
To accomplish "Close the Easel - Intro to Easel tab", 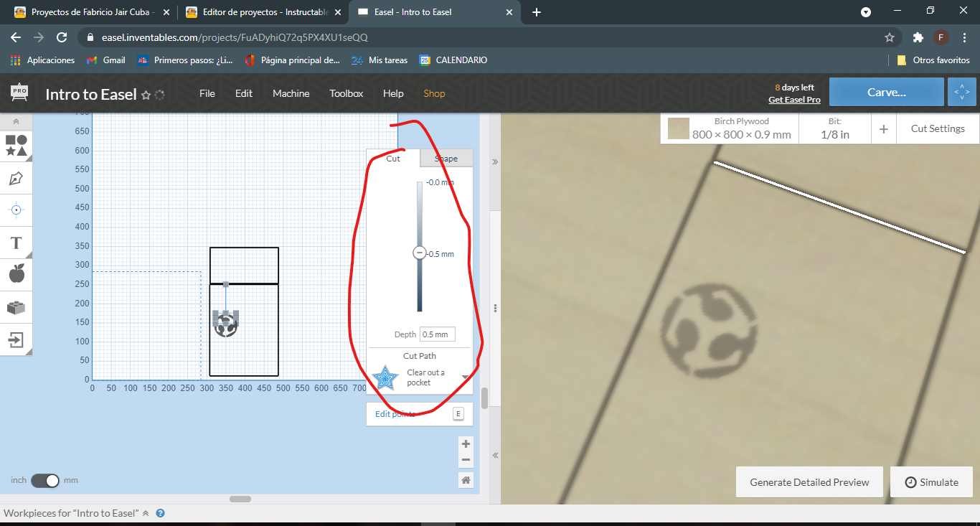I will point(509,12).
